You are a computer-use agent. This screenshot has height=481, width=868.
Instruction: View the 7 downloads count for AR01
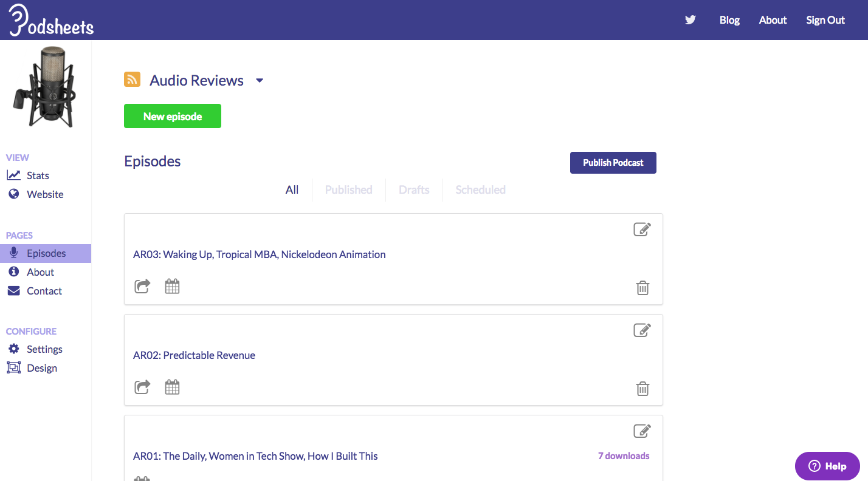(x=624, y=456)
